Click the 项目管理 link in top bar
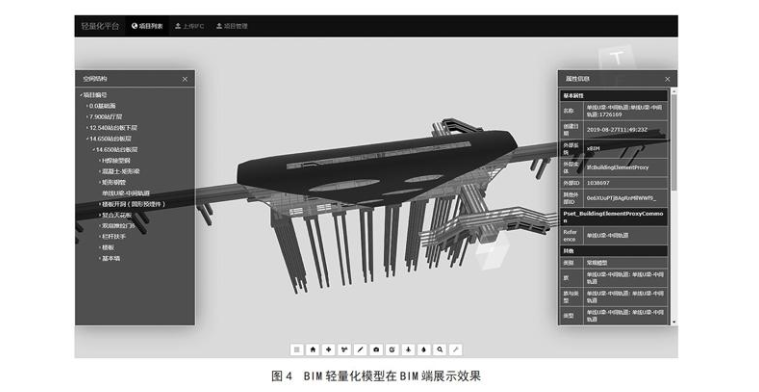 (x=231, y=26)
